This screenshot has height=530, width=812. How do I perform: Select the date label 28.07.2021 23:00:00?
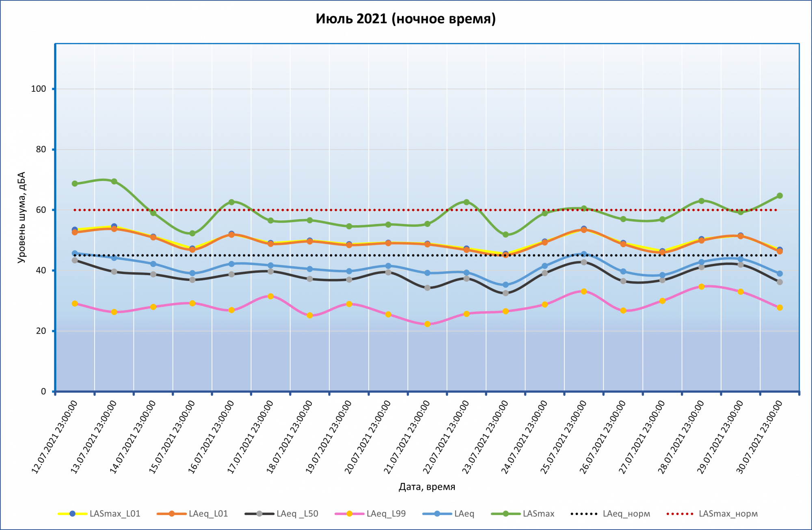pyautogui.click(x=680, y=437)
